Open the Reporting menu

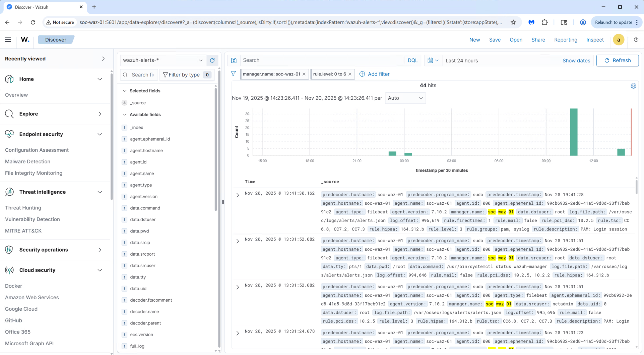[x=565, y=40]
